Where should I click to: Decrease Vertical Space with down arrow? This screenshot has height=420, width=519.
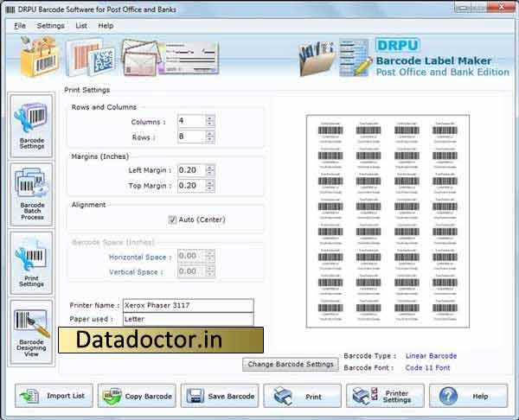coord(210,275)
